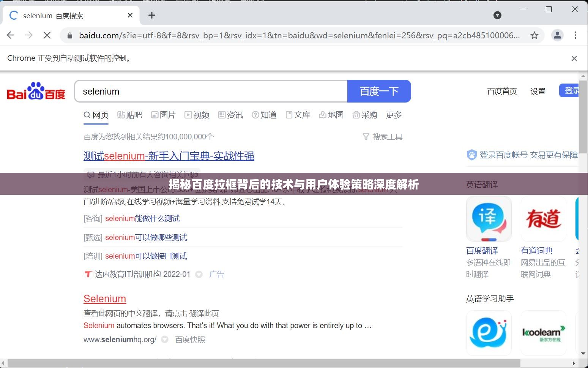Open www.seleniumhq.org URL
This screenshot has height=368, width=588.
coord(120,340)
